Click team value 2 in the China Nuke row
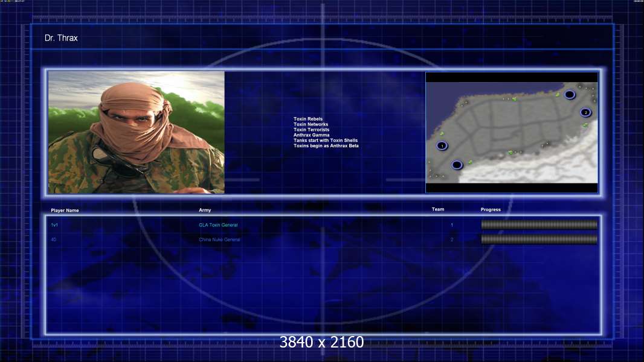Image resolution: width=644 pixels, height=362 pixels. [x=452, y=240]
